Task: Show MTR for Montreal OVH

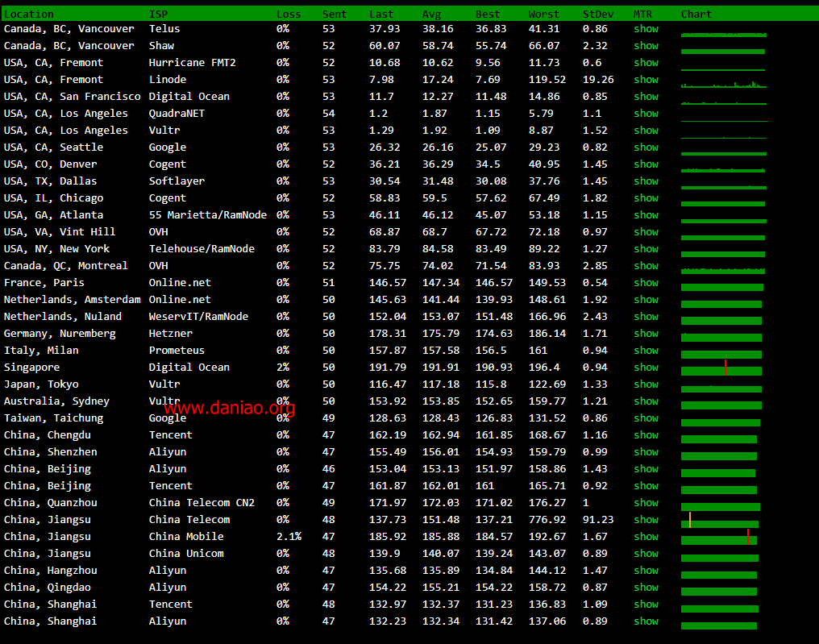Action: click(x=646, y=266)
